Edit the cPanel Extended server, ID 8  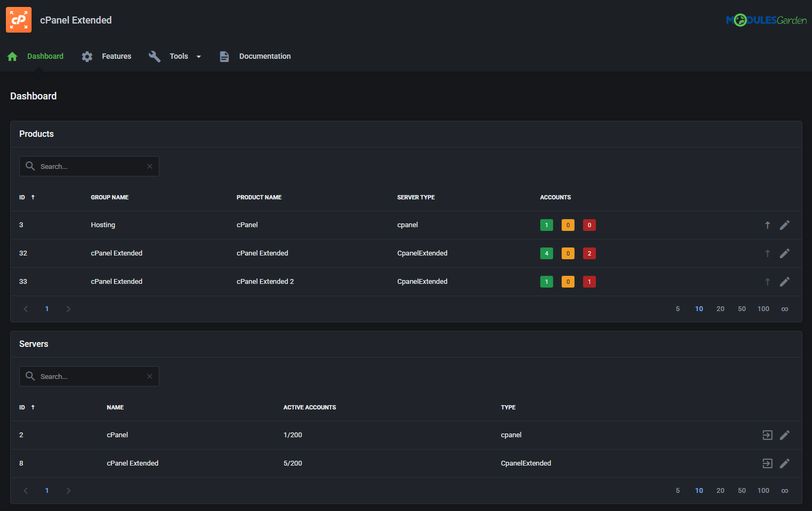pos(785,463)
